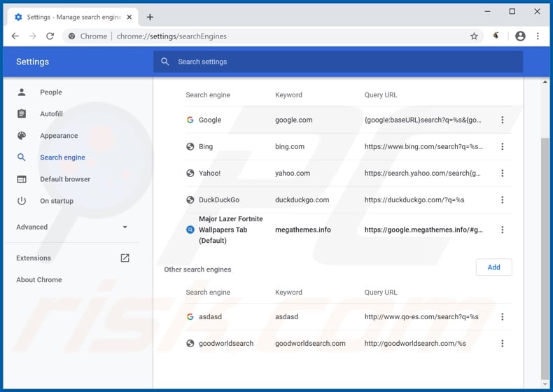This screenshot has height=392, width=553.
Task: Click the Add button for other search engines
Action: tap(493, 267)
